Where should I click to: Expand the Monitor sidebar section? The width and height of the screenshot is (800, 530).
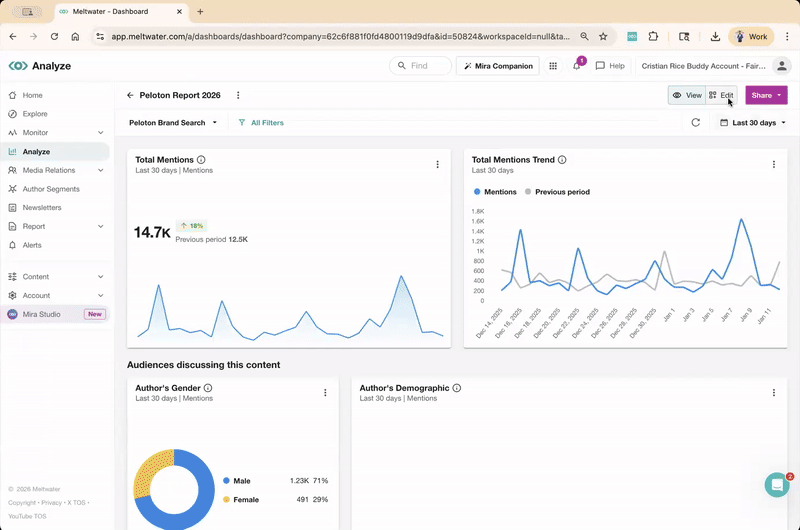point(101,133)
